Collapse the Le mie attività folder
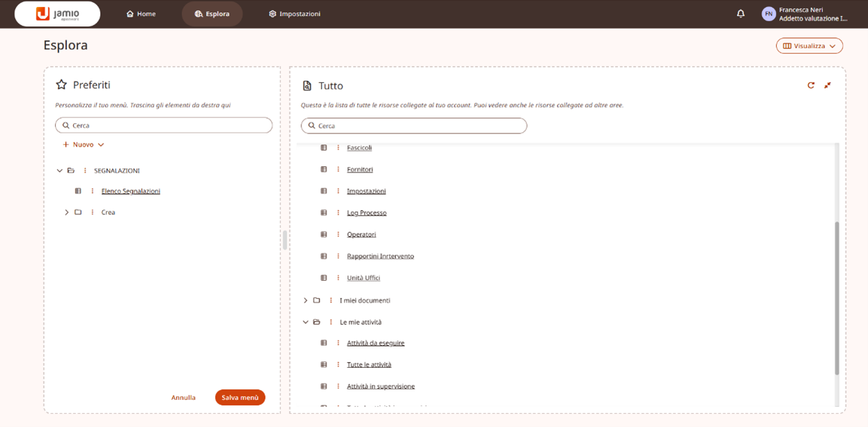Image resolution: width=868 pixels, height=427 pixels. coord(305,322)
